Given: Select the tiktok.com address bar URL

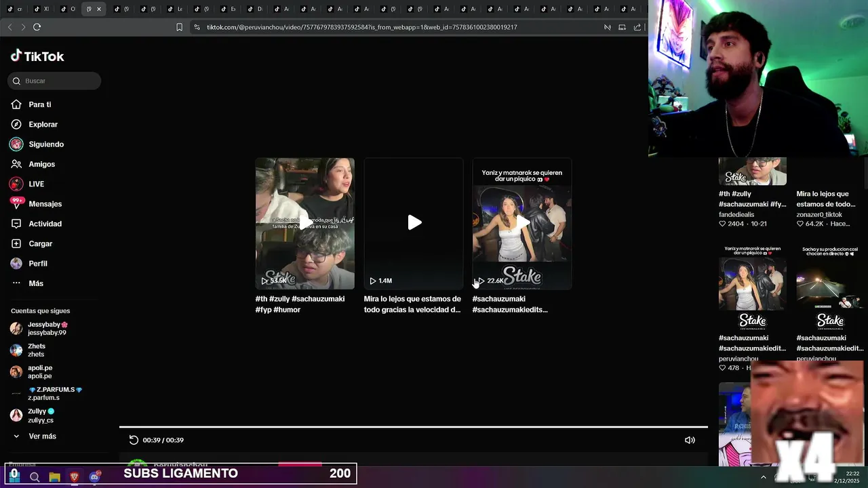Looking at the screenshot, I should [361, 27].
